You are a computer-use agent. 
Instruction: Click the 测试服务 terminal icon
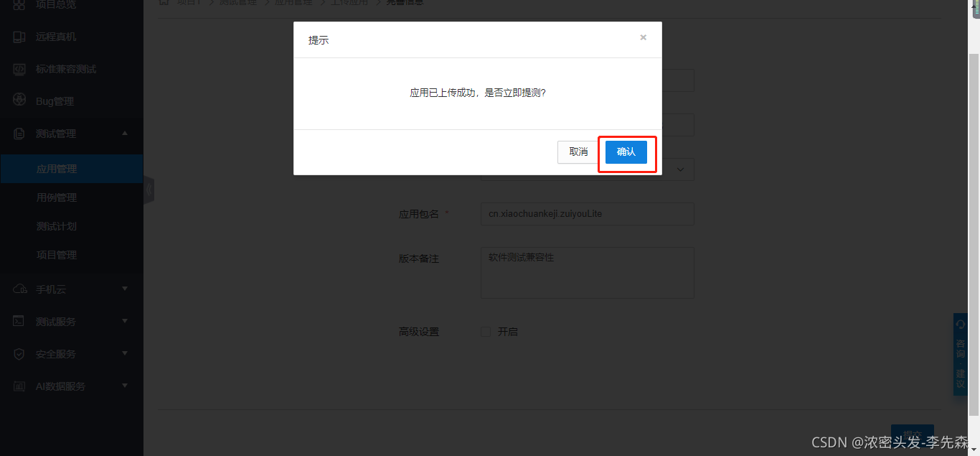click(20, 321)
